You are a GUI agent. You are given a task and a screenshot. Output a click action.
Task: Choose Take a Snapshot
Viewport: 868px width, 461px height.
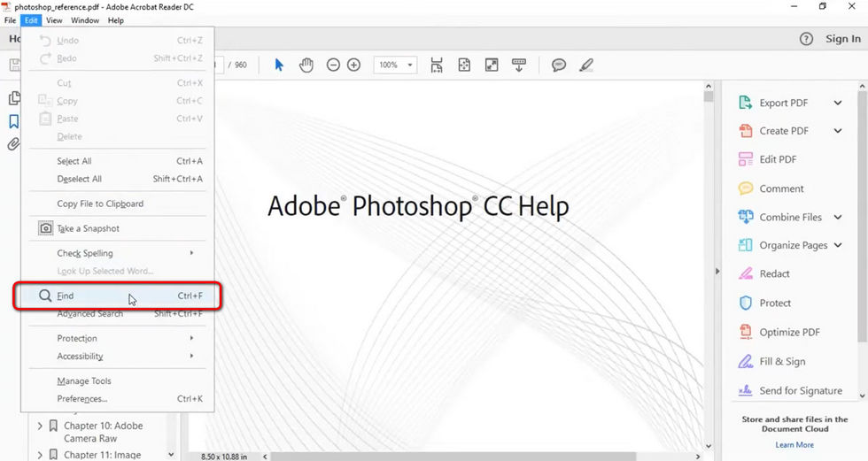point(117,228)
